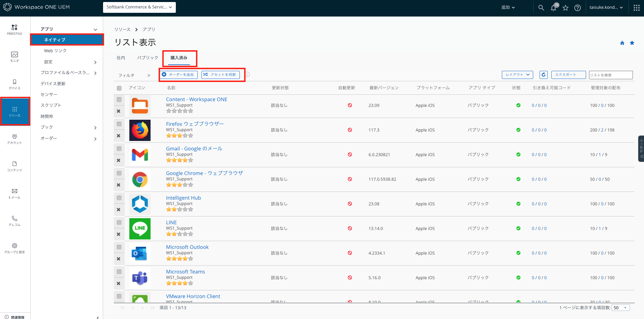
Task: Open the モニタ monitor section
Action: coord(14,57)
